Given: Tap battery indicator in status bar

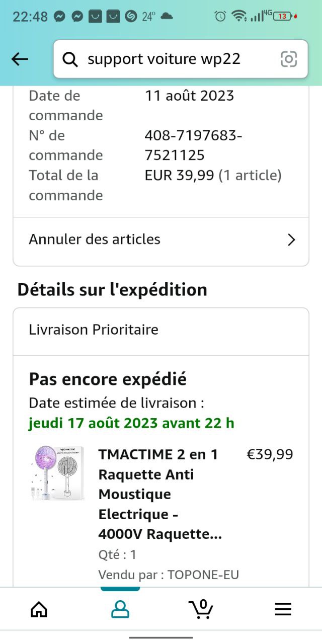Looking at the screenshot, I should (x=283, y=16).
